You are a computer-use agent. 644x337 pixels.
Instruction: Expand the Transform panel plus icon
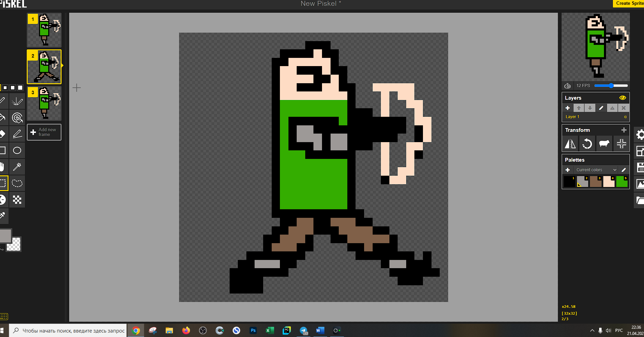coord(624,130)
